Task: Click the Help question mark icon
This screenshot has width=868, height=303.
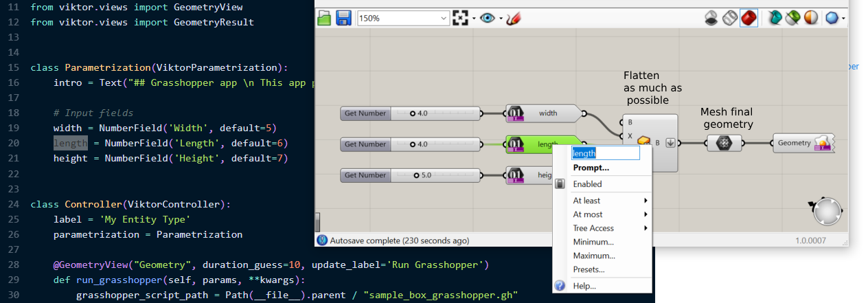Action: coord(560,286)
